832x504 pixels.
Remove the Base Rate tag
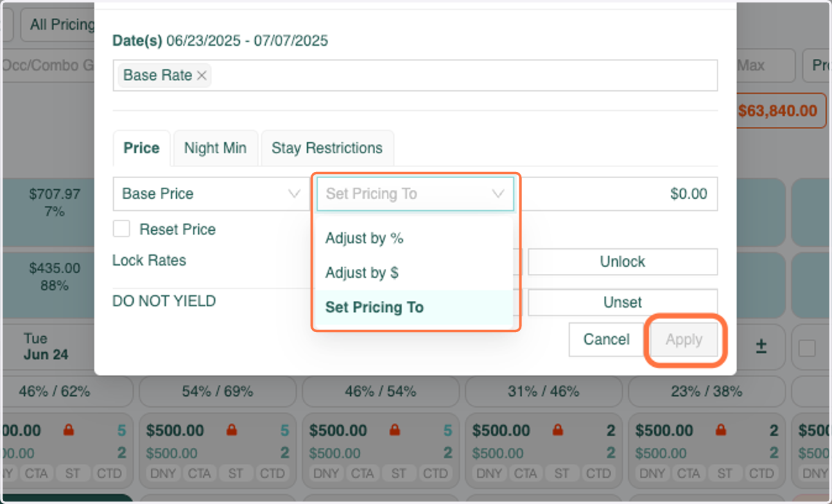coord(202,76)
